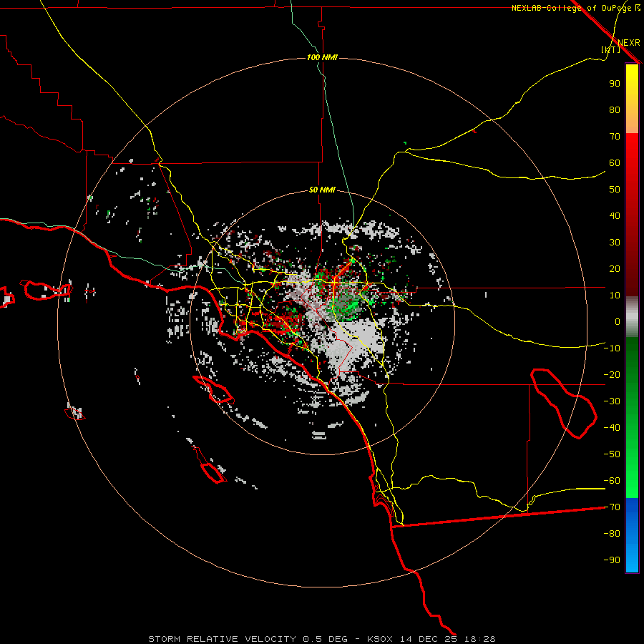Image resolution: width=644 pixels, height=644 pixels.
Task: Click the '-50' value on velocity scale
Action: 612,454
